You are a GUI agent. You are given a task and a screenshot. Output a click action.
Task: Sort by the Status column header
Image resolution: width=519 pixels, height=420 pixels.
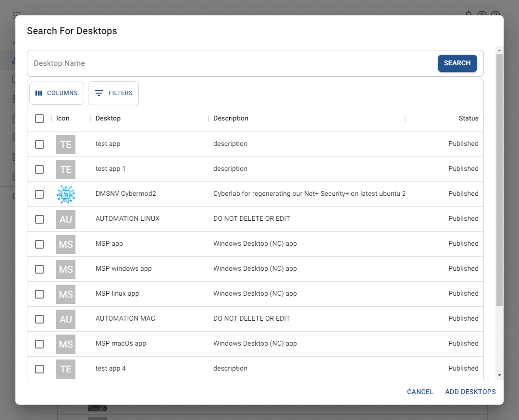pyautogui.click(x=468, y=119)
